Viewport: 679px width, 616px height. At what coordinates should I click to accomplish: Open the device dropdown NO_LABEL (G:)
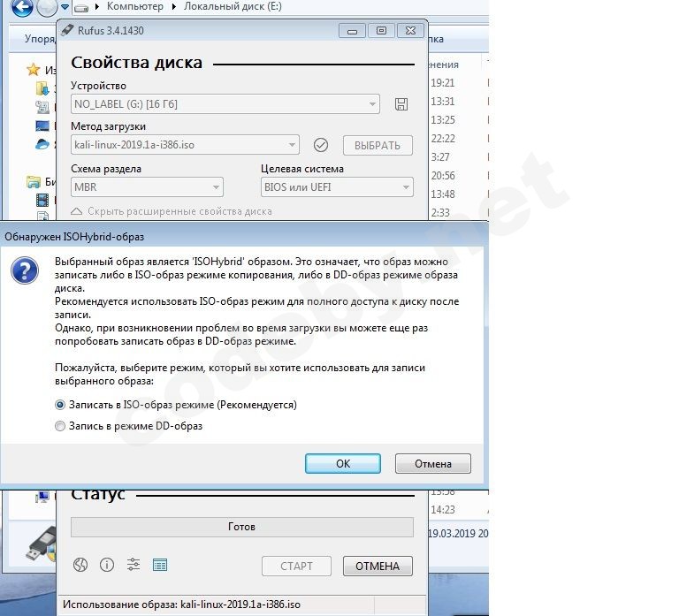[225, 104]
